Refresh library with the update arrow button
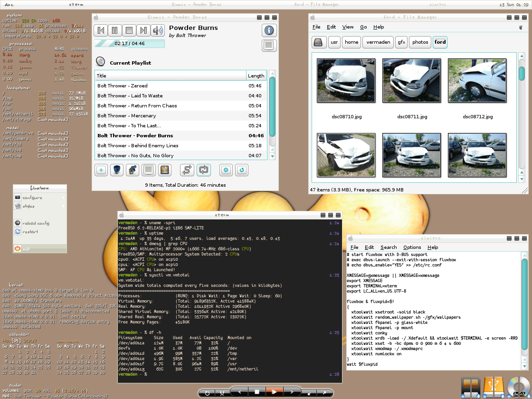This screenshot has width=532, height=399. coord(242,170)
